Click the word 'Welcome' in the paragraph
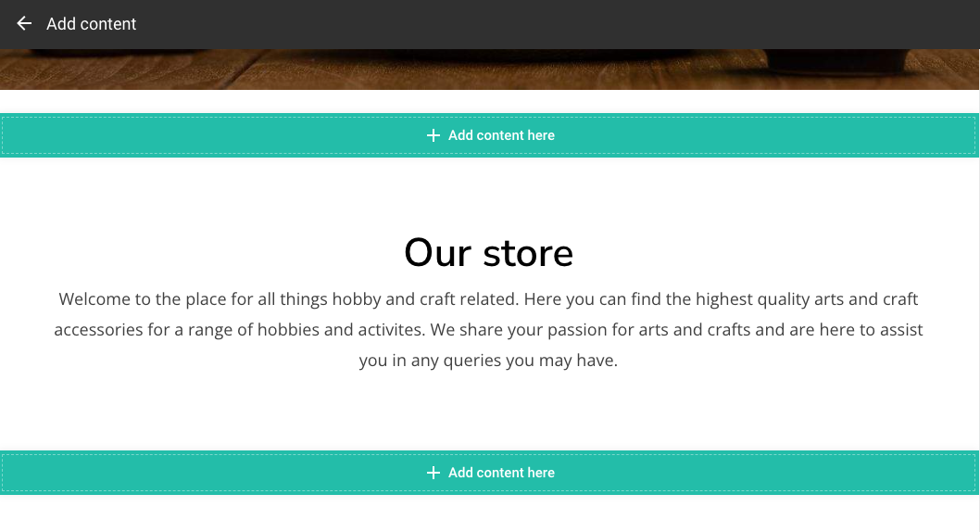980x532 pixels. click(94, 298)
